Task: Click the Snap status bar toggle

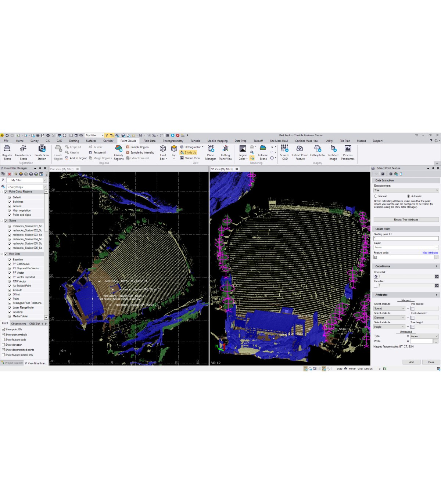Action: [339, 368]
